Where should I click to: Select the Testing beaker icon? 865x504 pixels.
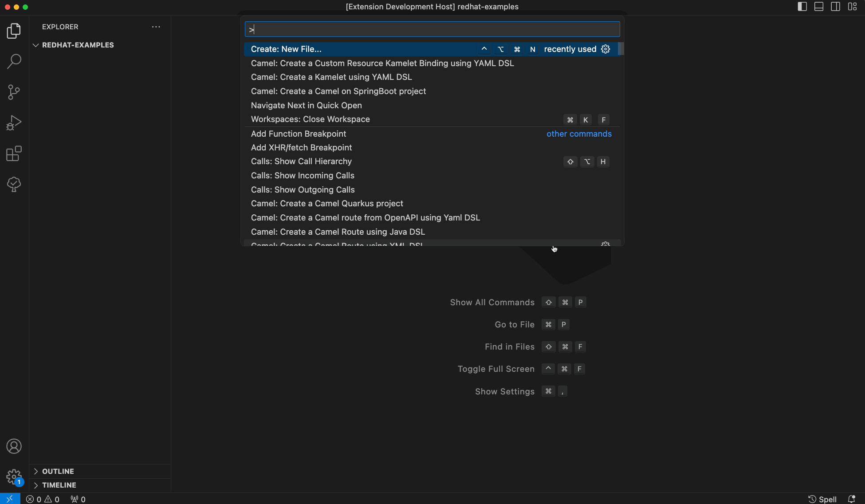point(14,184)
